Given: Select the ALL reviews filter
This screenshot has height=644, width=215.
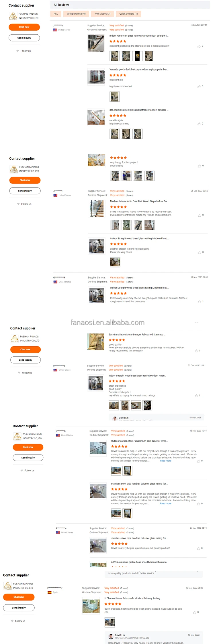Looking at the screenshot, I should point(56,14).
